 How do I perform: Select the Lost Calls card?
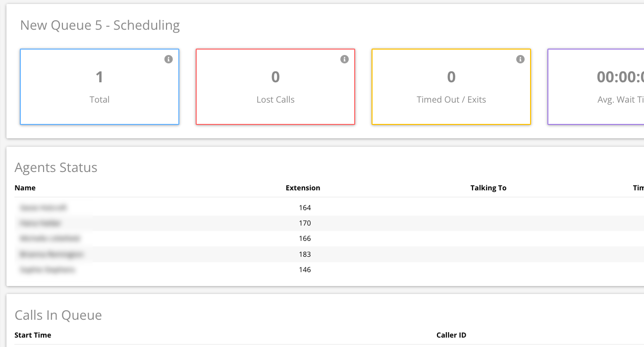coord(275,87)
